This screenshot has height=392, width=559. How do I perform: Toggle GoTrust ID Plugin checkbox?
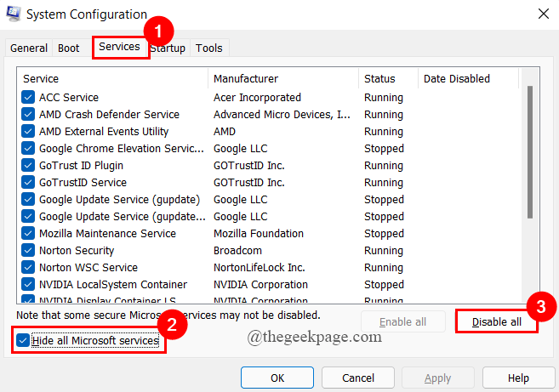(28, 166)
